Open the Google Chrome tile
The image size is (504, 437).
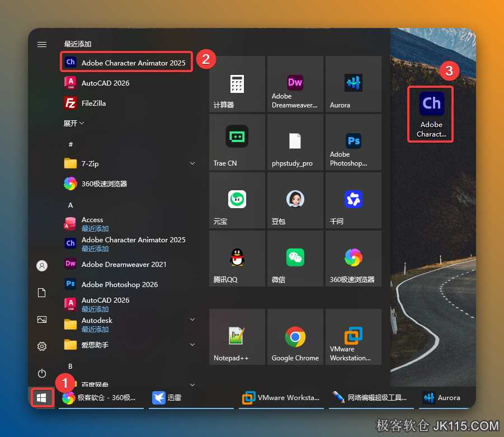point(295,337)
